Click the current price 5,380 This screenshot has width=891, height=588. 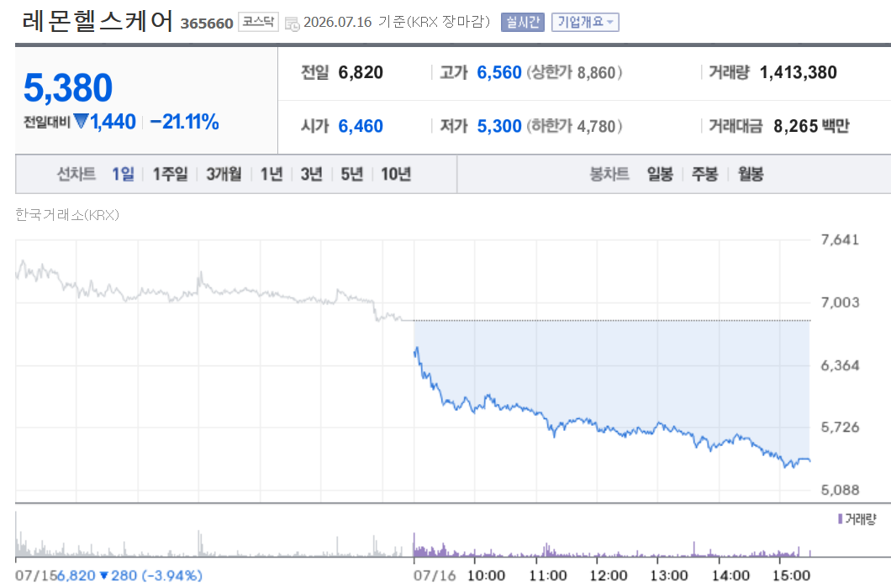67,87
